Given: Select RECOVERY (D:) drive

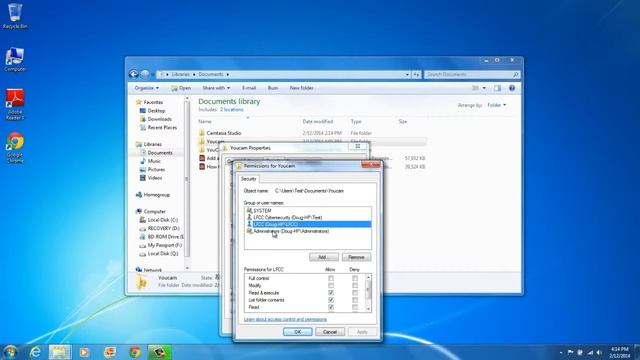Looking at the screenshot, I should click(160, 229).
